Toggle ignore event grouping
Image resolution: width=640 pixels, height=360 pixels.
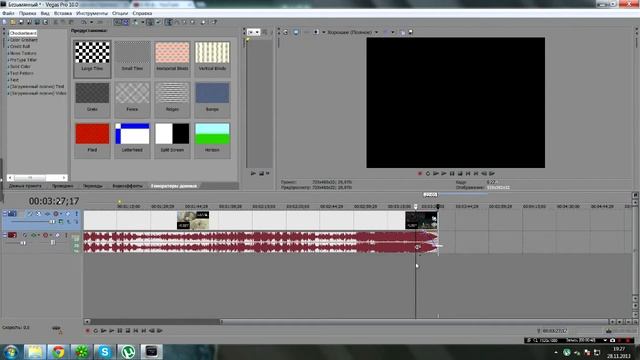coord(158,22)
